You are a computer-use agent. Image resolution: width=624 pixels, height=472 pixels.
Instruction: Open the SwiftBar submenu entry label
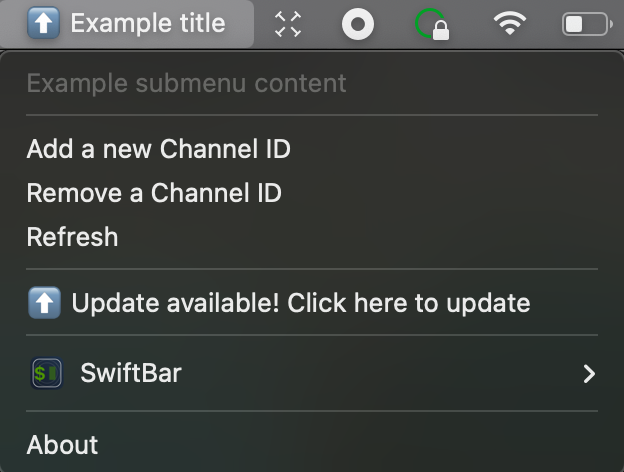click(x=131, y=373)
